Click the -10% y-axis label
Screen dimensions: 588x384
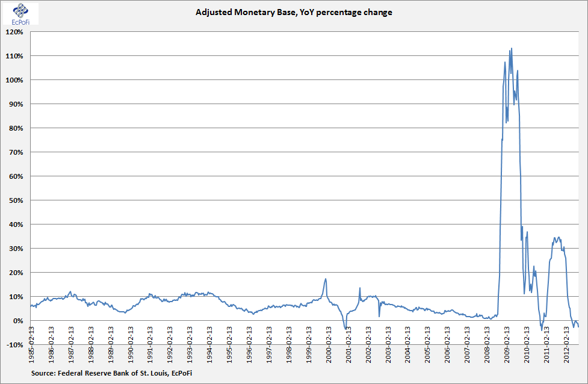(15, 345)
